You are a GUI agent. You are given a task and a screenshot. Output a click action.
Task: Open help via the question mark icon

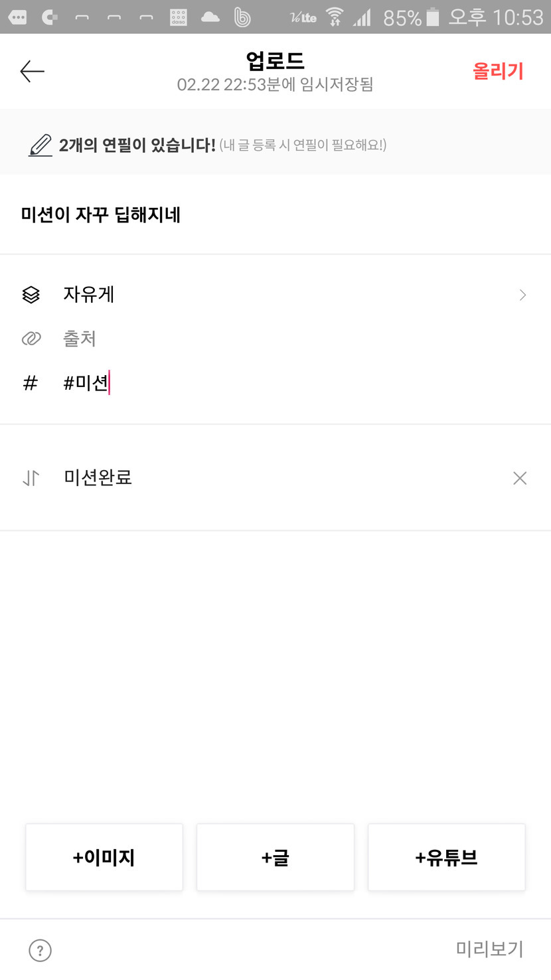click(x=40, y=950)
